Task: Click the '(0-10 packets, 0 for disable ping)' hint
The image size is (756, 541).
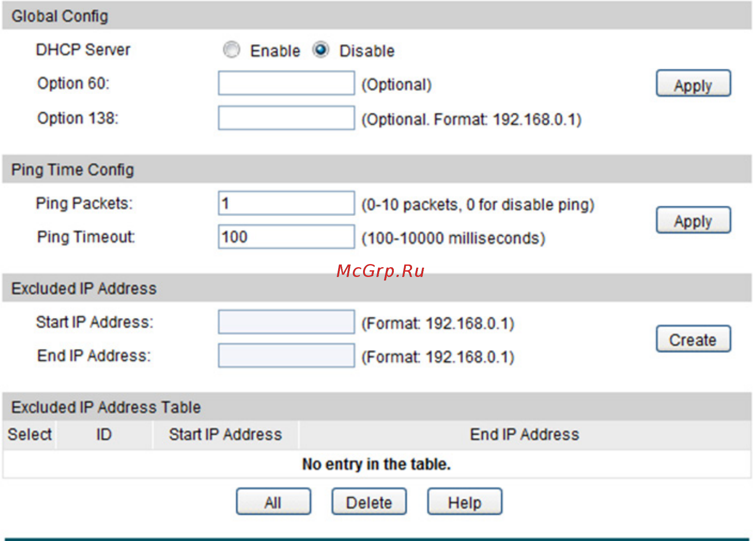Action: coord(478,205)
